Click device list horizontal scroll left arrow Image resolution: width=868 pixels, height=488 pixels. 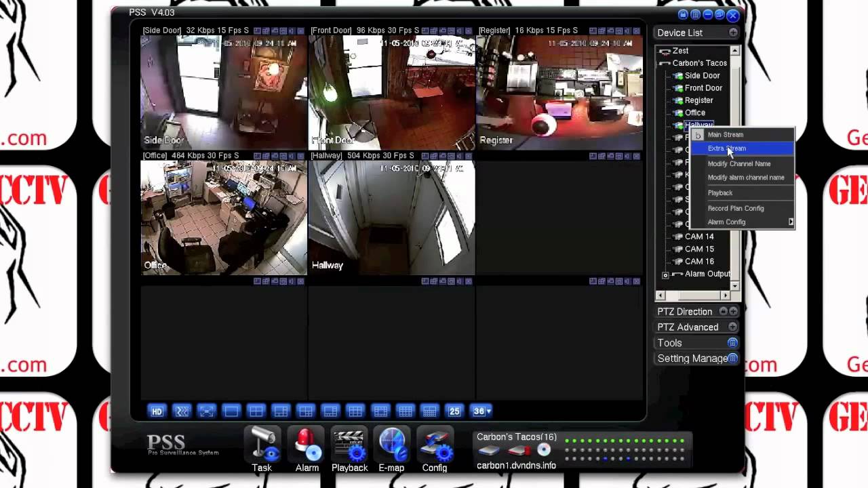[660, 296]
